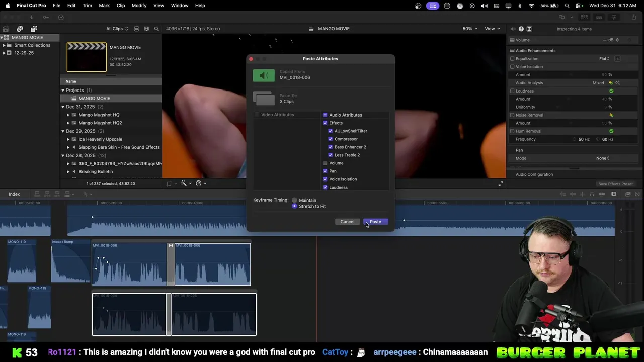The width and height of the screenshot is (644, 362).
Task: Toggle the Audio Attributes master checkbox
Action: coord(325,115)
